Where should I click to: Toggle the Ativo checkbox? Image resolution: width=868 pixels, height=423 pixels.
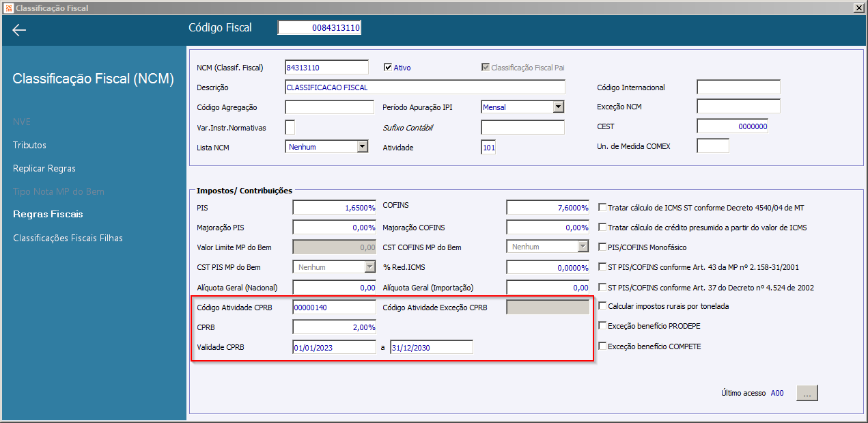[387, 68]
